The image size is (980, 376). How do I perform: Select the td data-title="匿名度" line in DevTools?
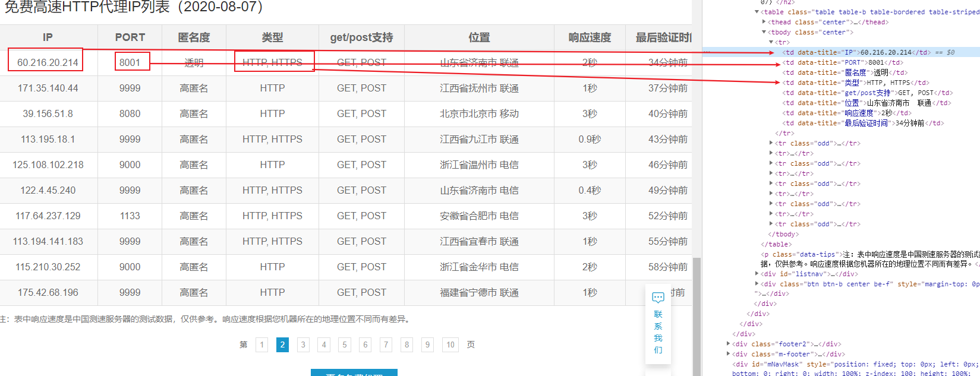[x=844, y=72]
